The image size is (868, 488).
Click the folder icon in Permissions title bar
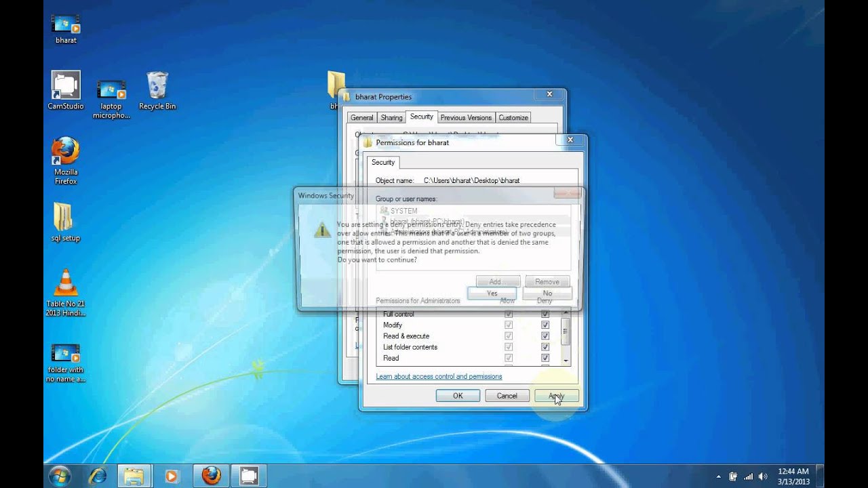(x=368, y=142)
